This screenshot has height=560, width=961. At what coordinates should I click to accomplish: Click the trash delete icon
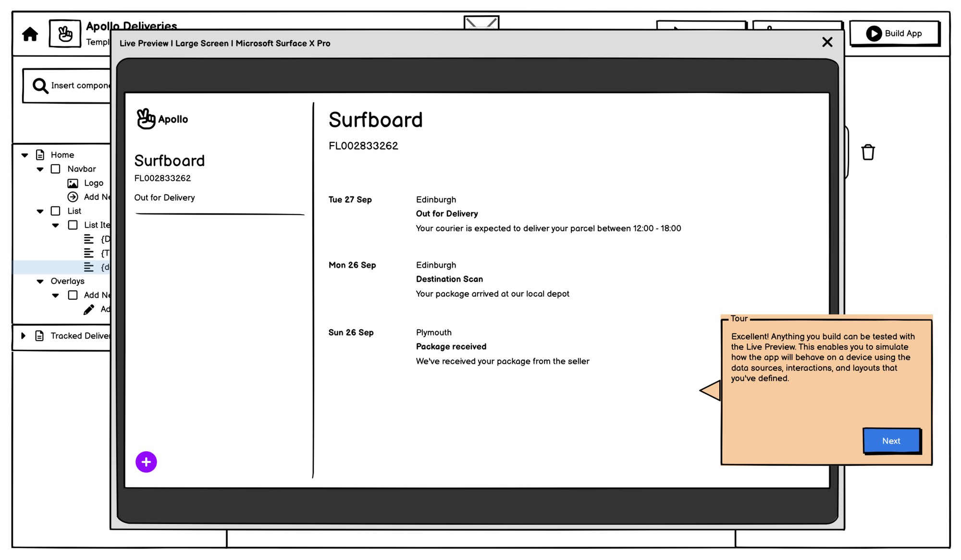(x=868, y=152)
